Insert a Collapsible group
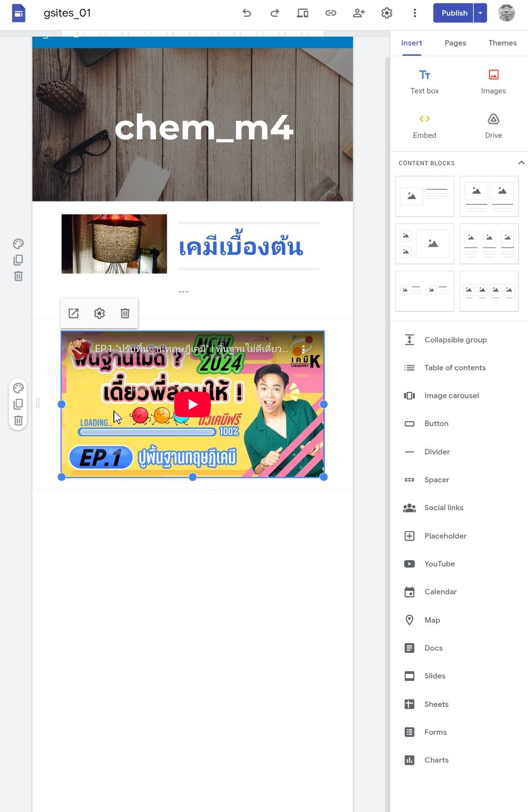The image size is (528, 812). [455, 340]
